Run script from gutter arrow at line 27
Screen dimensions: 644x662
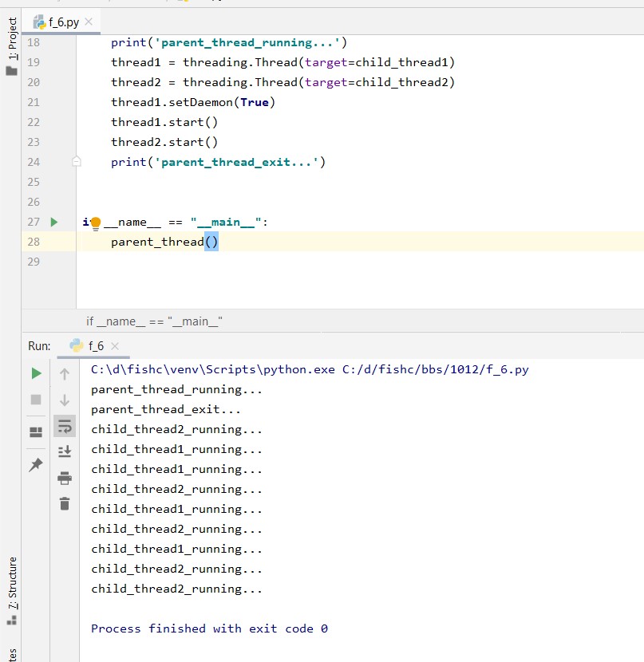coord(54,222)
